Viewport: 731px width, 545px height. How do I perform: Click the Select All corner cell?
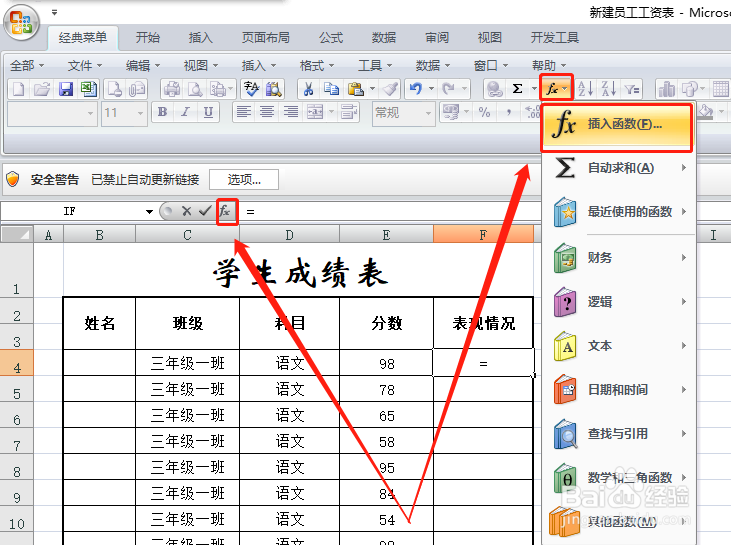tap(17, 235)
